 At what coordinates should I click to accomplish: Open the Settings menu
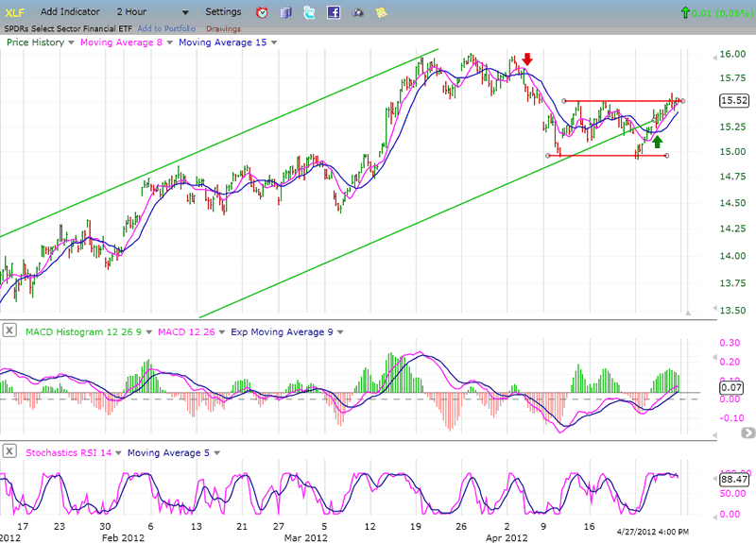click(223, 12)
